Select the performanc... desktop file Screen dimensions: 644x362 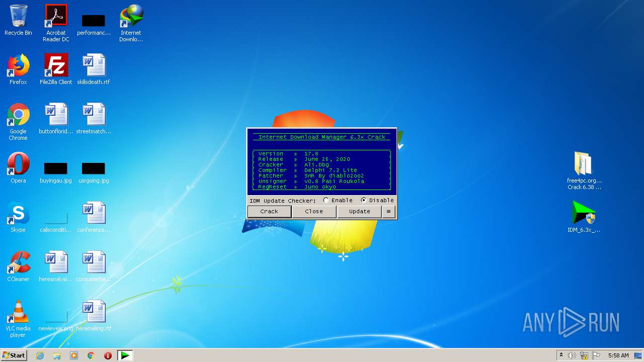[94, 25]
